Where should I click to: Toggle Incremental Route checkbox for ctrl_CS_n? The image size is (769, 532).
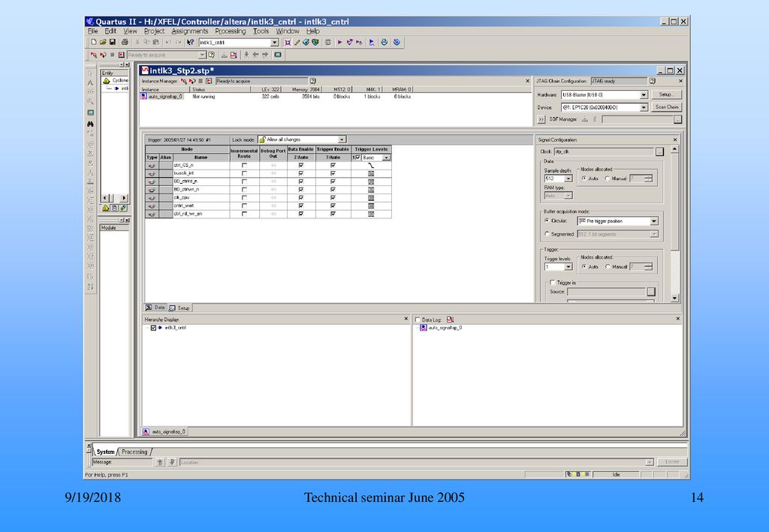pos(244,166)
